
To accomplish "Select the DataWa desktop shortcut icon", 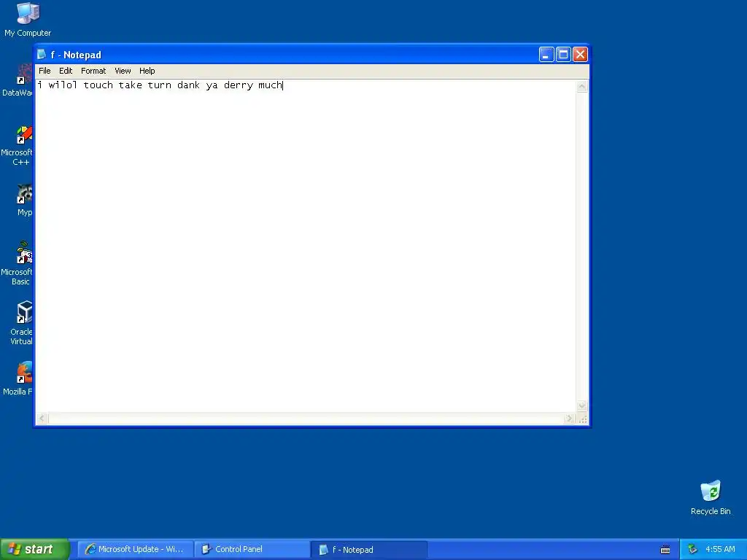I will pos(18,80).
